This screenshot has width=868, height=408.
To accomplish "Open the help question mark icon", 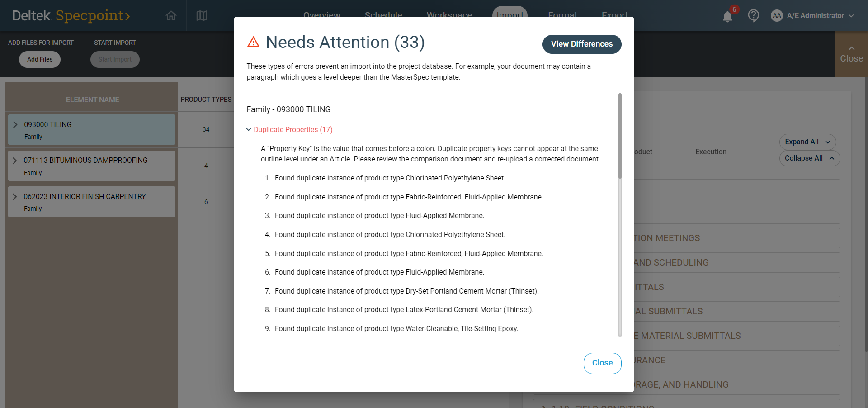I will tap(753, 16).
